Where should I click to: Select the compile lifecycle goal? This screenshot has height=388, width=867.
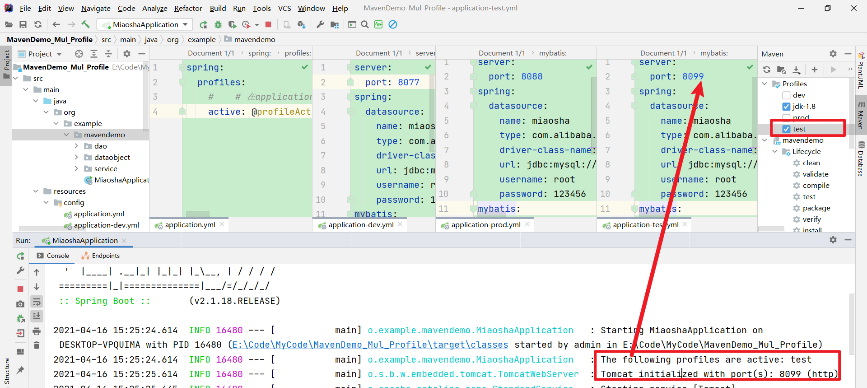816,185
